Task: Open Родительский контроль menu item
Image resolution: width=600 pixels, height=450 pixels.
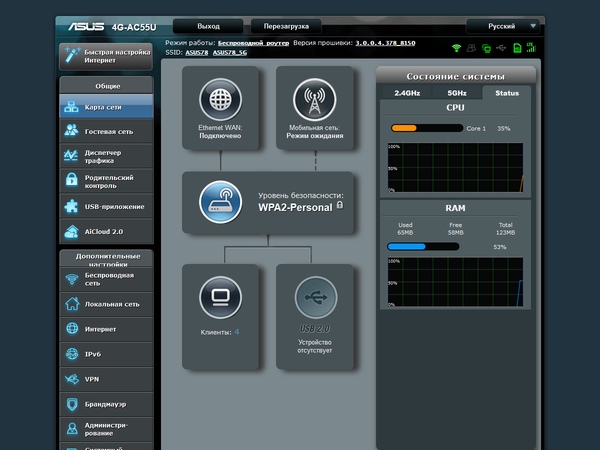Action: point(106,181)
